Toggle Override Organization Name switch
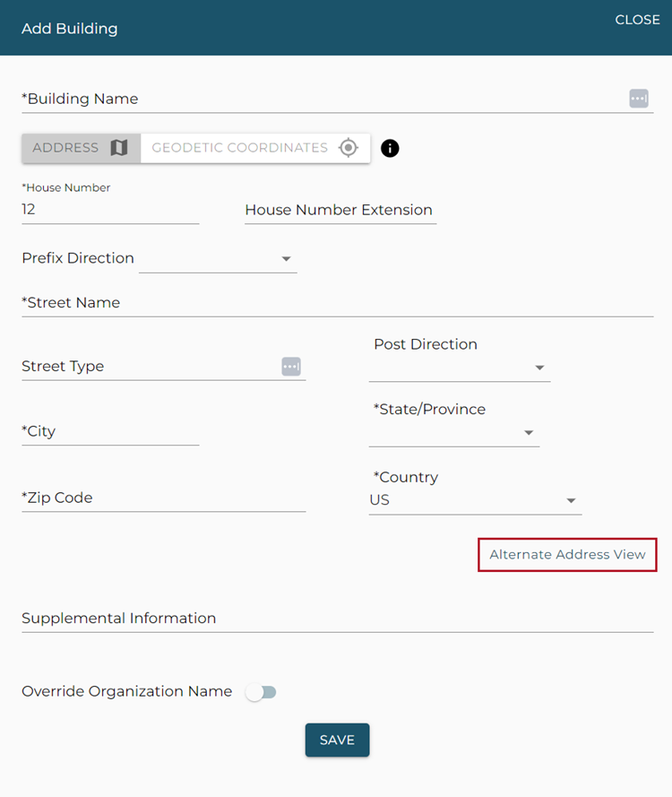This screenshot has height=797, width=672. point(262,692)
